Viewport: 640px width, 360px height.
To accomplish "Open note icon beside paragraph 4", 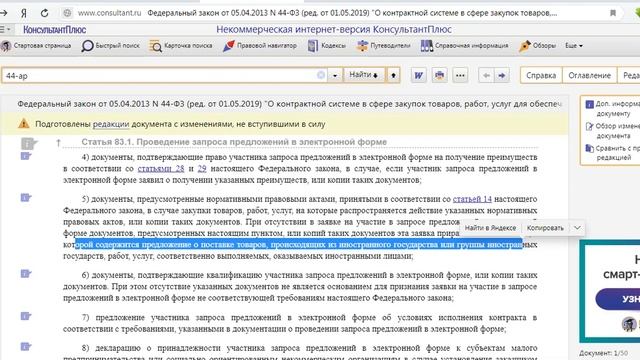I will point(26,156).
